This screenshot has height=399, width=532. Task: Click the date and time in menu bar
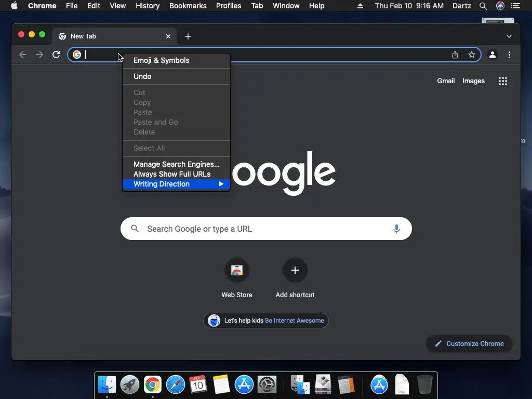tap(409, 6)
